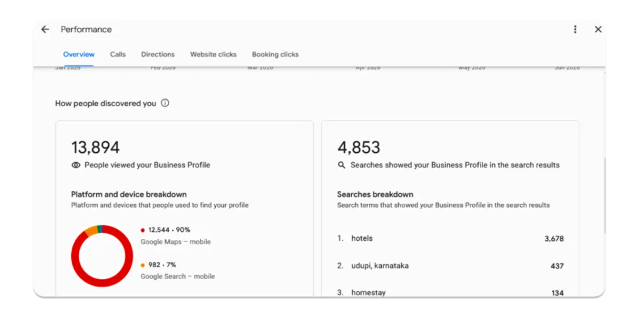This screenshot has width=644, height=320.
Task: Open the three-dot more options menu
Action: [x=575, y=29]
